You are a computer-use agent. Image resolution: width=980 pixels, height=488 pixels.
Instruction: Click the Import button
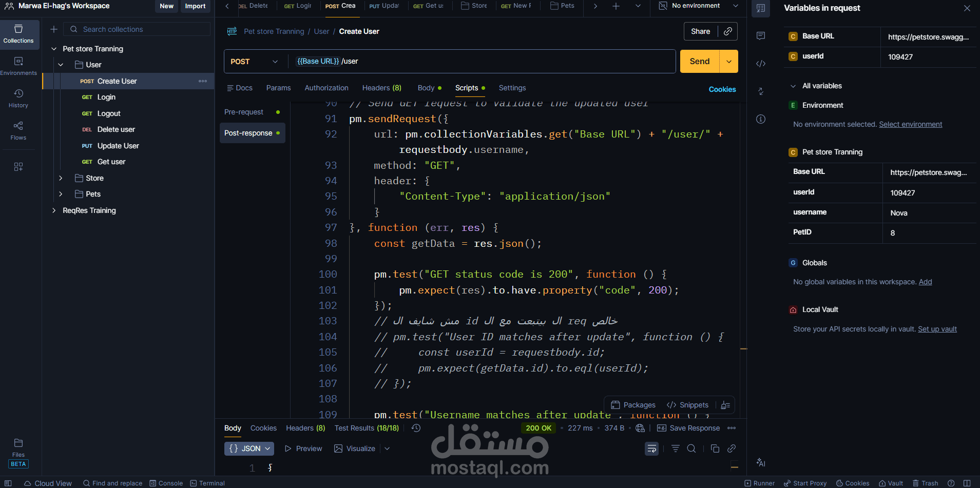(195, 6)
